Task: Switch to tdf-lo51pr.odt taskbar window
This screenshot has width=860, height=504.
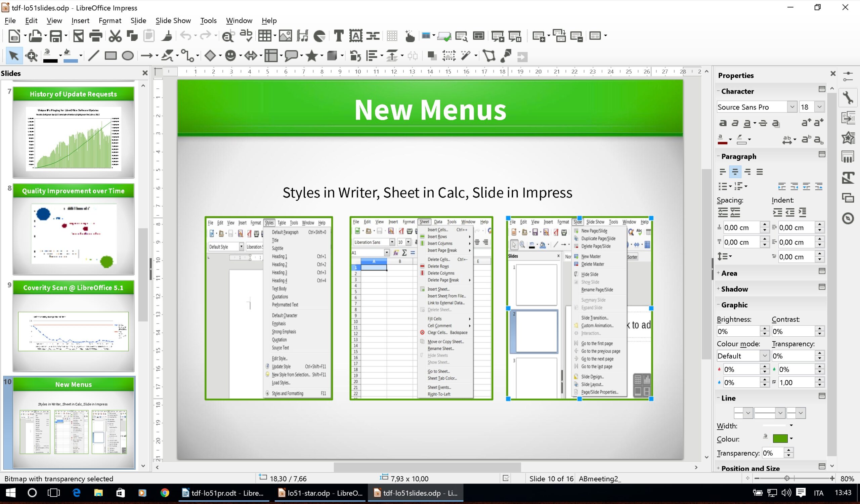Action: pyautogui.click(x=223, y=493)
